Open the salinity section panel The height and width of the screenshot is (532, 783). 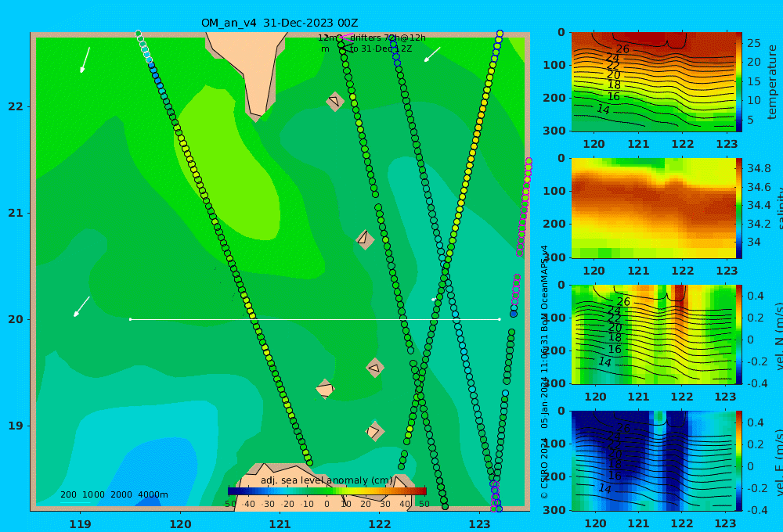coord(654,208)
